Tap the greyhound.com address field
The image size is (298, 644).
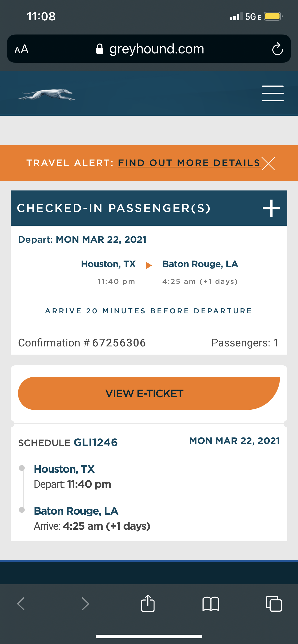[156, 49]
